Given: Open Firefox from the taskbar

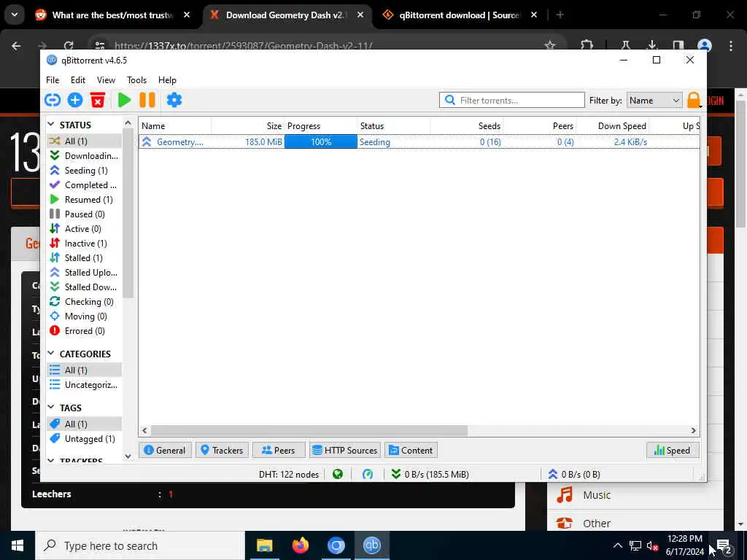Looking at the screenshot, I should 300,545.
